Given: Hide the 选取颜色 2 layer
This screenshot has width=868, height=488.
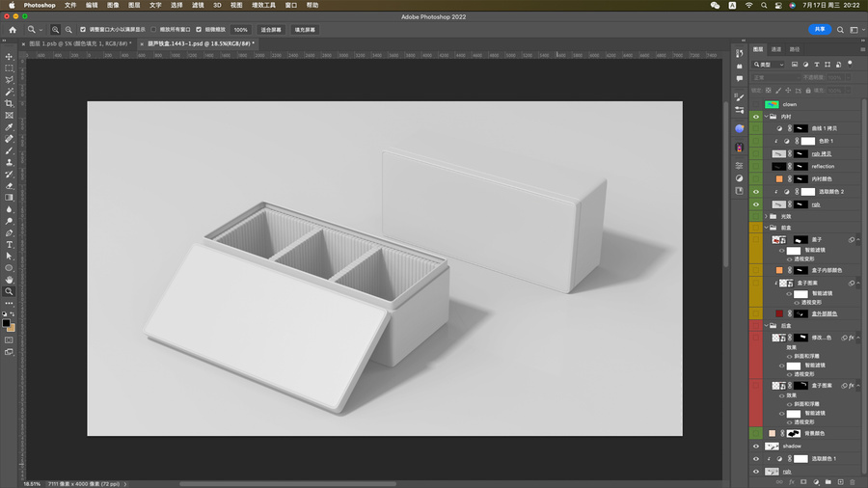Looking at the screenshot, I should [x=755, y=191].
